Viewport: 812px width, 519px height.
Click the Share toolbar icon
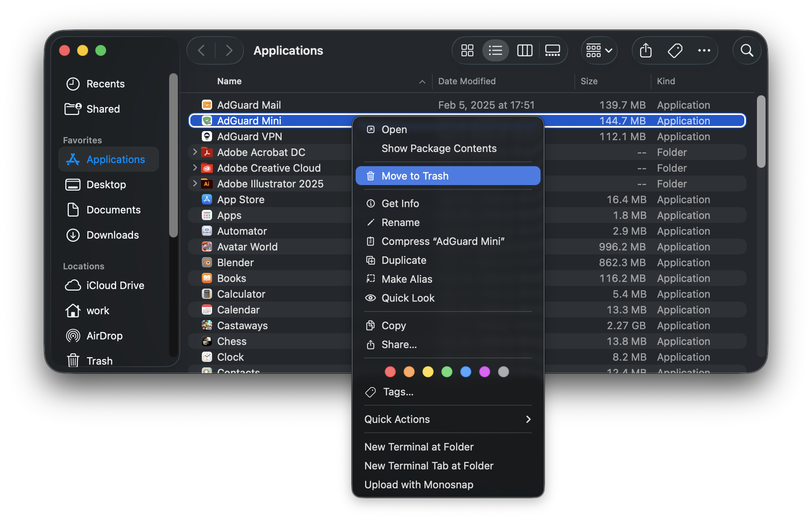pyautogui.click(x=646, y=50)
